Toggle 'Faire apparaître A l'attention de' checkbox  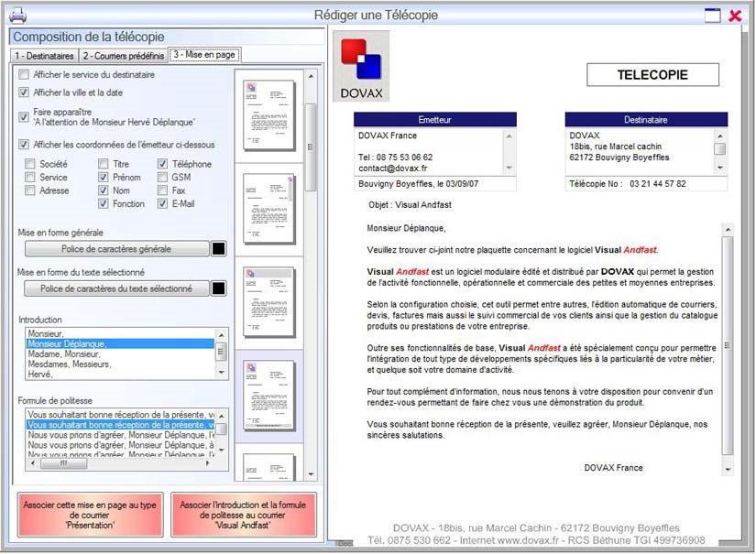point(23,117)
